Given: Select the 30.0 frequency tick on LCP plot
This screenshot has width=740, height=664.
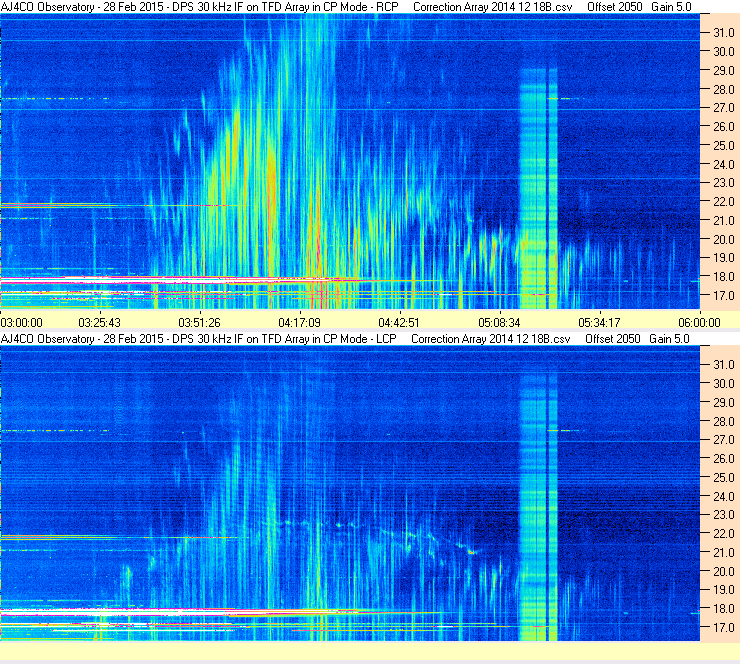Looking at the screenshot, I should click(724, 384).
